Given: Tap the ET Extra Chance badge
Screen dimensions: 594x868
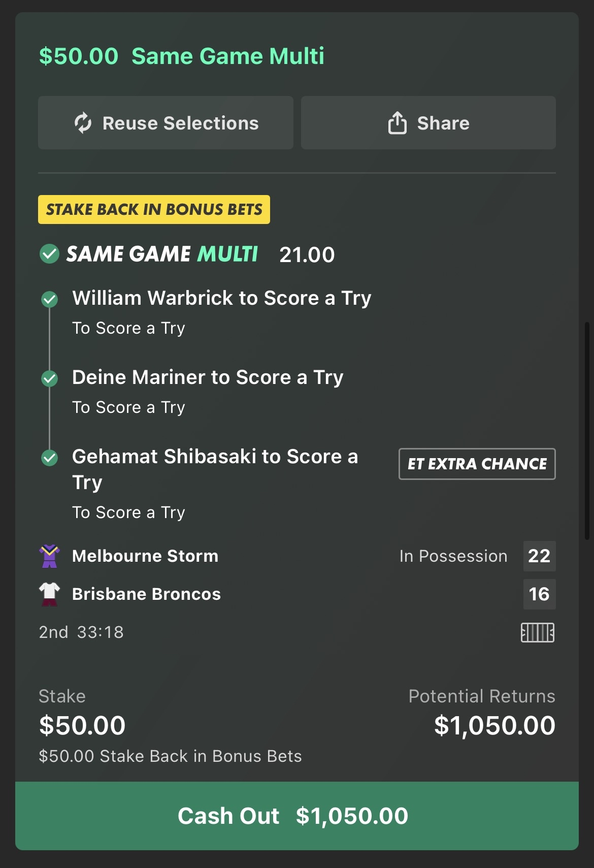Looking at the screenshot, I should coord(477,464).
